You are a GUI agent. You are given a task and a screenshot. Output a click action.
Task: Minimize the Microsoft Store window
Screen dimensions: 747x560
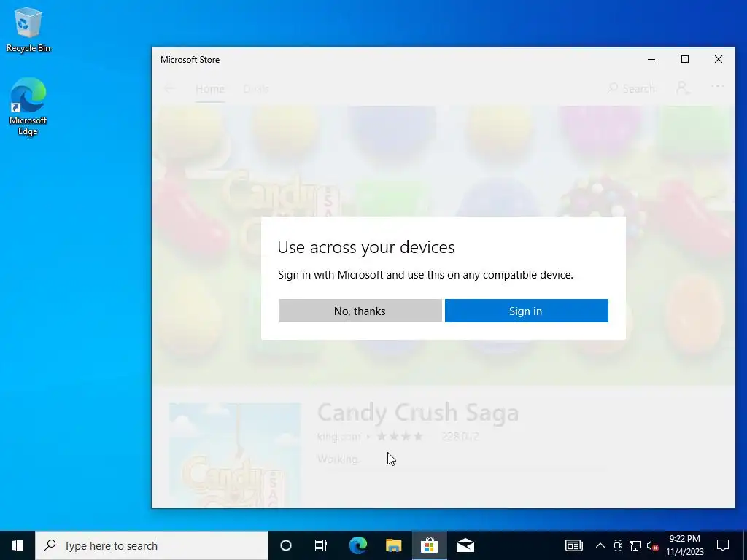click(x=651, y=59)
